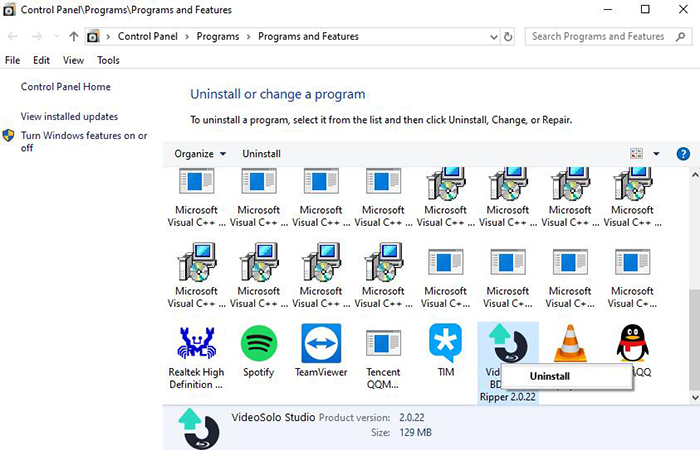This screenshot has width=700, height=450.
Task: Click the search magnifier icon
Action: point(680,37)
